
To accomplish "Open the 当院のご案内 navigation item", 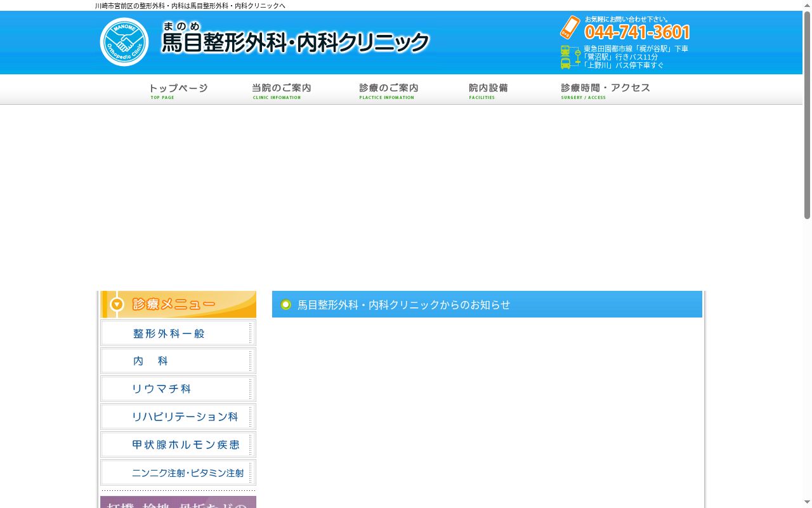I will click(x=282, y=91).
